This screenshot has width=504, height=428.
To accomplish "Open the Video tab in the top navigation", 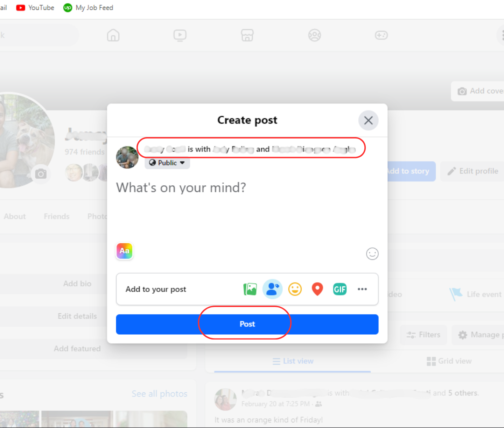I will click(180, 35).
